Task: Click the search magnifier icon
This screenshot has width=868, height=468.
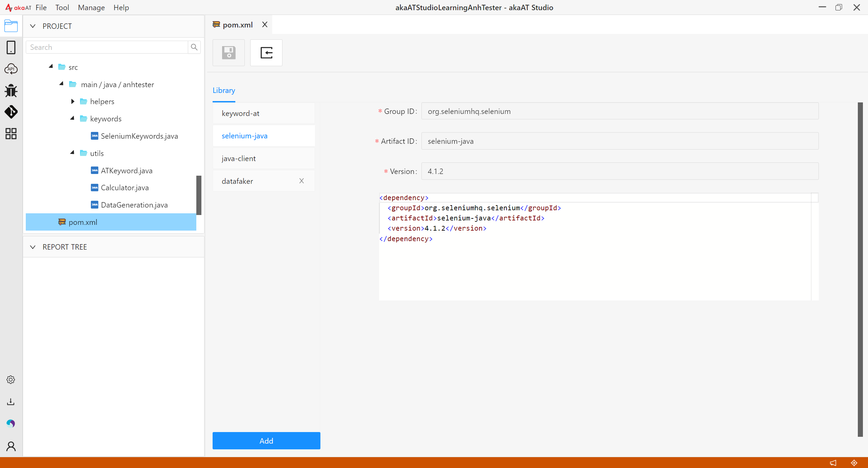Action: pyautogui.click(x=194, y=47)
